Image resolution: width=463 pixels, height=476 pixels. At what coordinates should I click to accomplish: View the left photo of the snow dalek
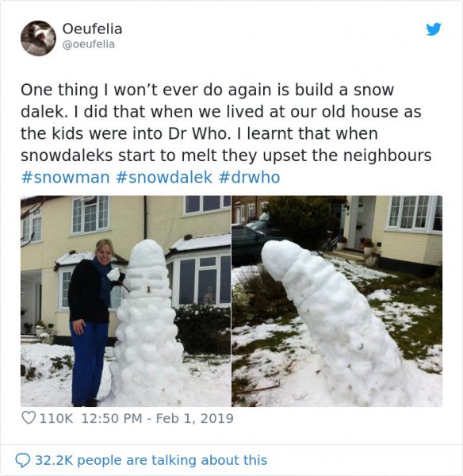(x=125, y=301)
